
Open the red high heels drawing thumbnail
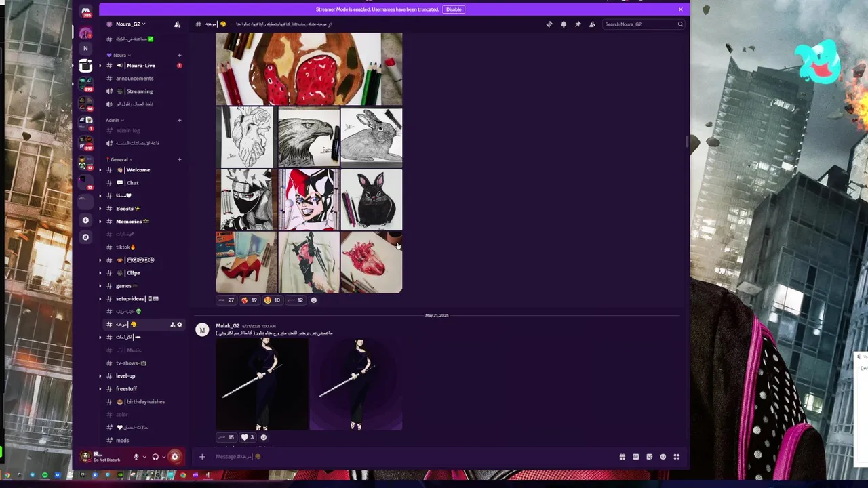pos(246,262)
